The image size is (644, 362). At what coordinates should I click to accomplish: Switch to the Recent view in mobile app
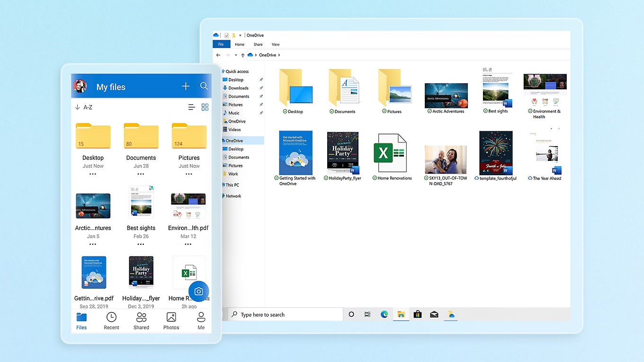pos(111,320)
